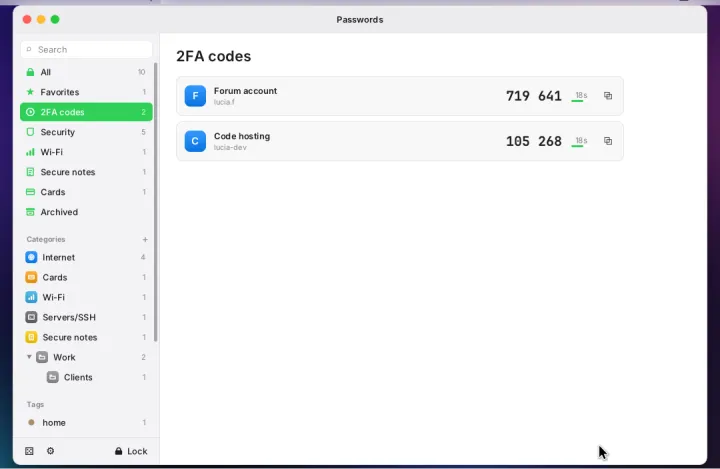
Task: Select the Clients subcategory
Action: pos(86,377)
